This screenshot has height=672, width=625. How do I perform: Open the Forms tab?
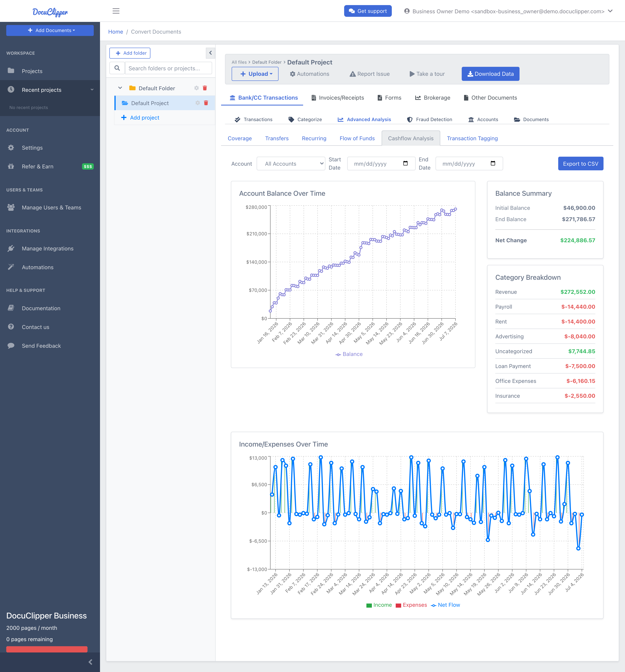(x=389, y=98)
